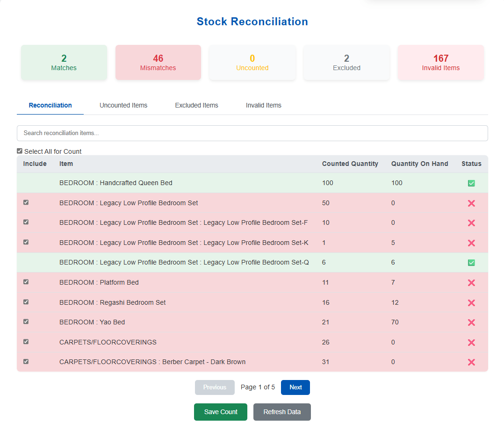The height and width of the screenshot is (423, 504).
Task: Click green check status for Bedroom Set-Q
Action: click(471, 263)
